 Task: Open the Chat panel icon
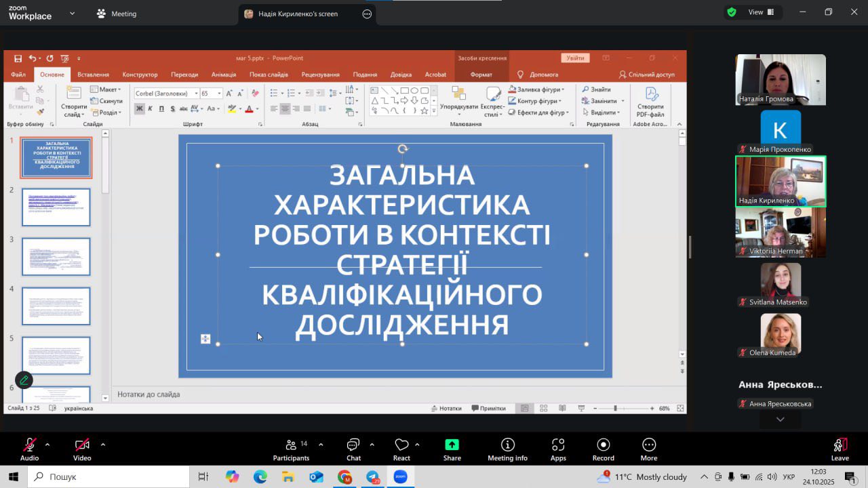tap(353, 445)
